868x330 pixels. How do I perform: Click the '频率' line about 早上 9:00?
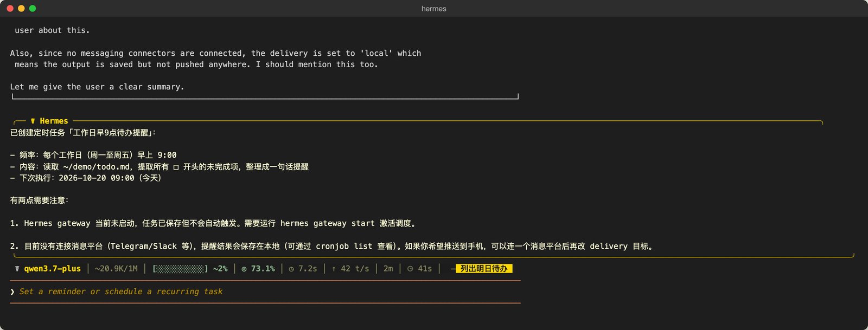click(93, 155)
